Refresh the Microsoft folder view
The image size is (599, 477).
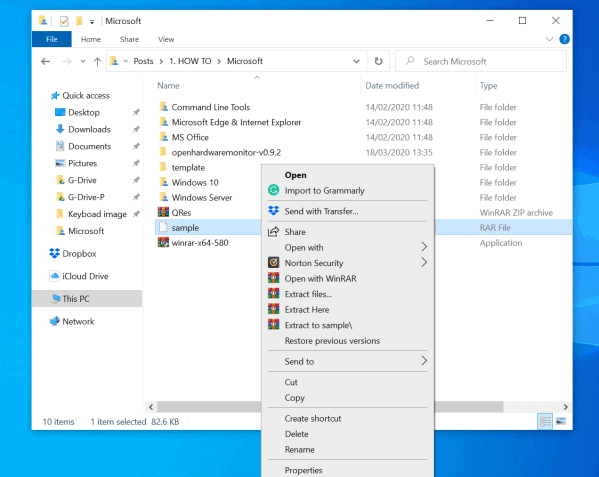click(x=378, y=61)
